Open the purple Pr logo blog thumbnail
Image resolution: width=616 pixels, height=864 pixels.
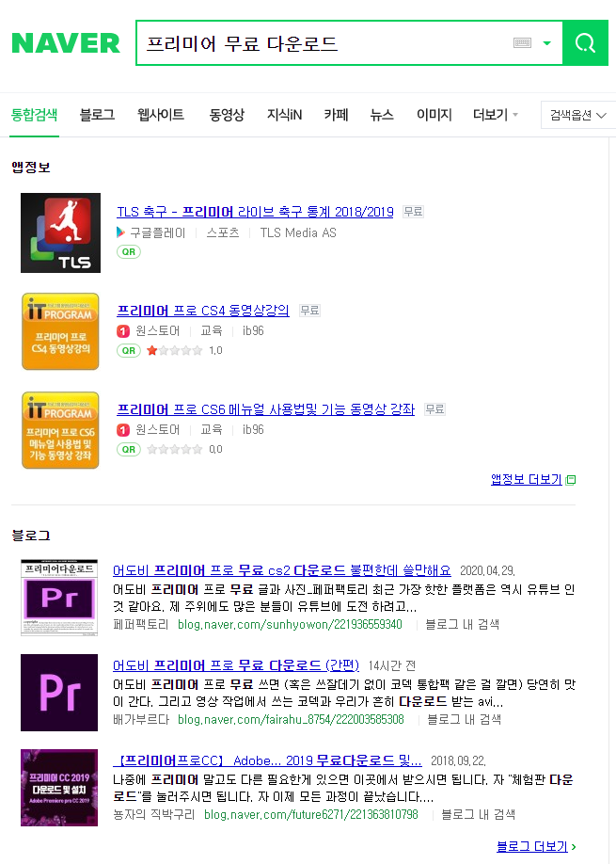tap(59, 693)
